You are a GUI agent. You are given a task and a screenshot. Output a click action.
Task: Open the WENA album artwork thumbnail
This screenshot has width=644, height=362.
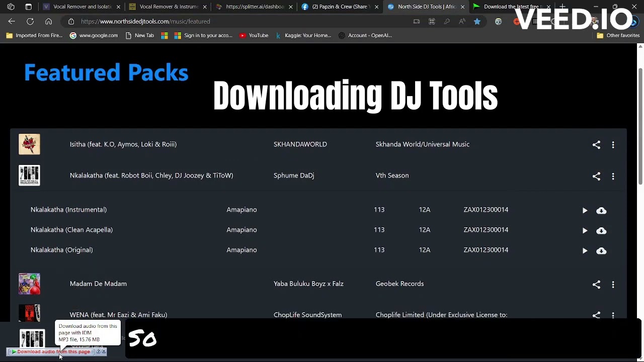click(29, 313)
